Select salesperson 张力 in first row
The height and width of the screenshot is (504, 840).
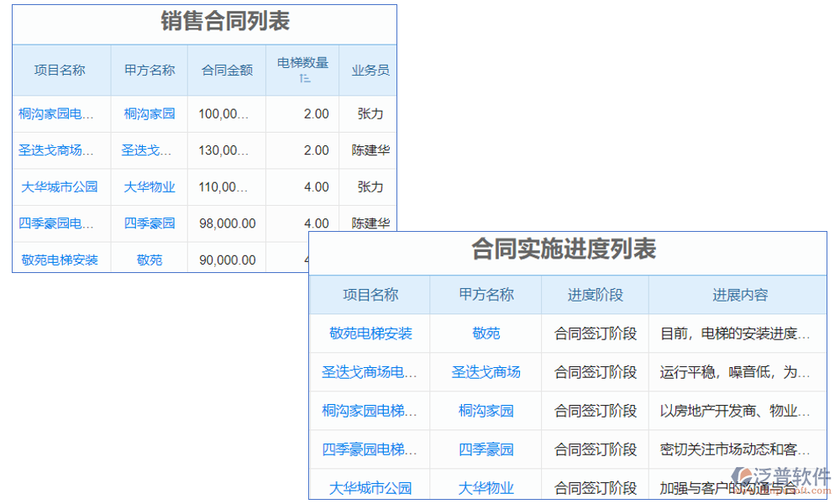tap(370, 113)
